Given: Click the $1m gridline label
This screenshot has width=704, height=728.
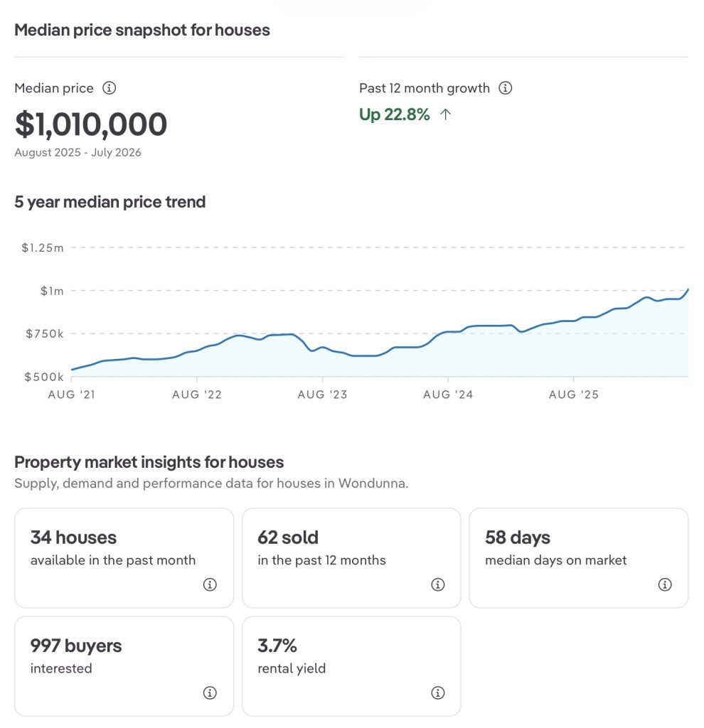Looking at the screenshot, I should pos(52,291).
